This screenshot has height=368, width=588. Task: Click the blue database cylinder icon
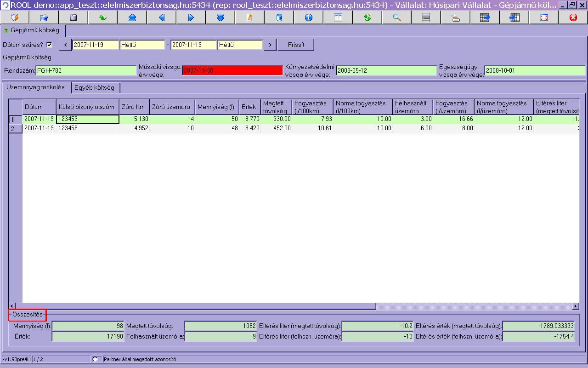pos(279,17)
